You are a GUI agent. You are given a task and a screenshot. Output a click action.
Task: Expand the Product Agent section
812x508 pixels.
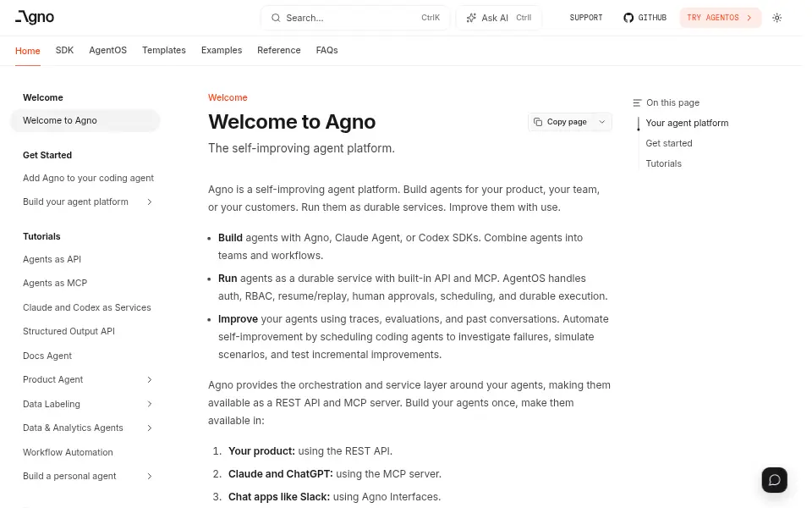149,379
